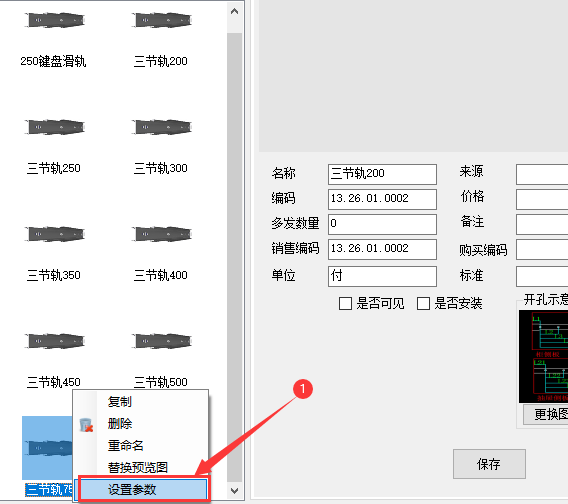Click the list scrollbar down arrow
Image resolution: width=568 pixels, height=504 pixels.
tap(234, 491)
